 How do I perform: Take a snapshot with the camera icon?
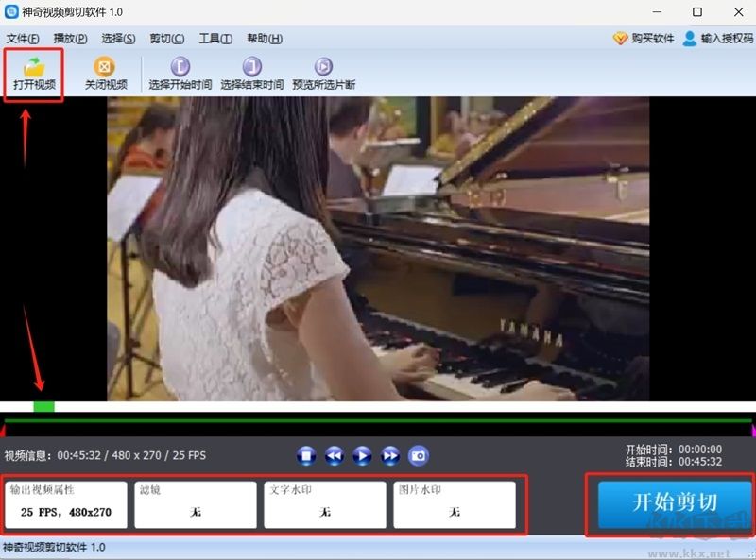[x=418, y=456]
